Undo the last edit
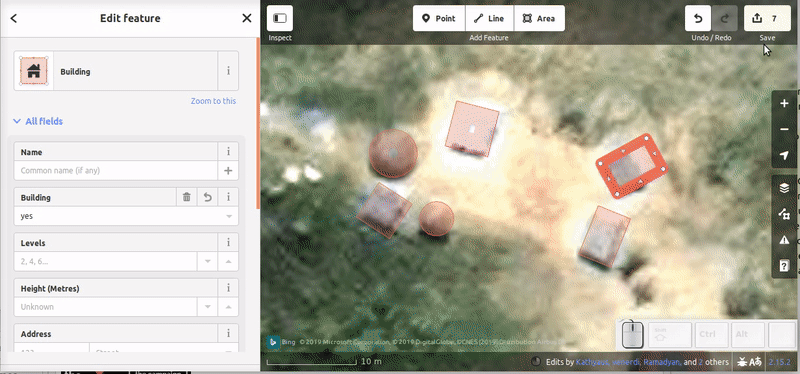 click(698, 18)
